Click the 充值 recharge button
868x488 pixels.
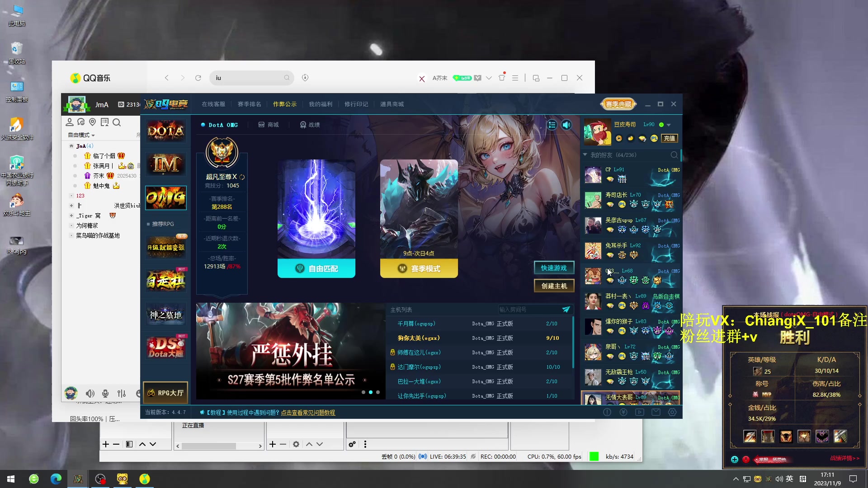pos(670,138)
